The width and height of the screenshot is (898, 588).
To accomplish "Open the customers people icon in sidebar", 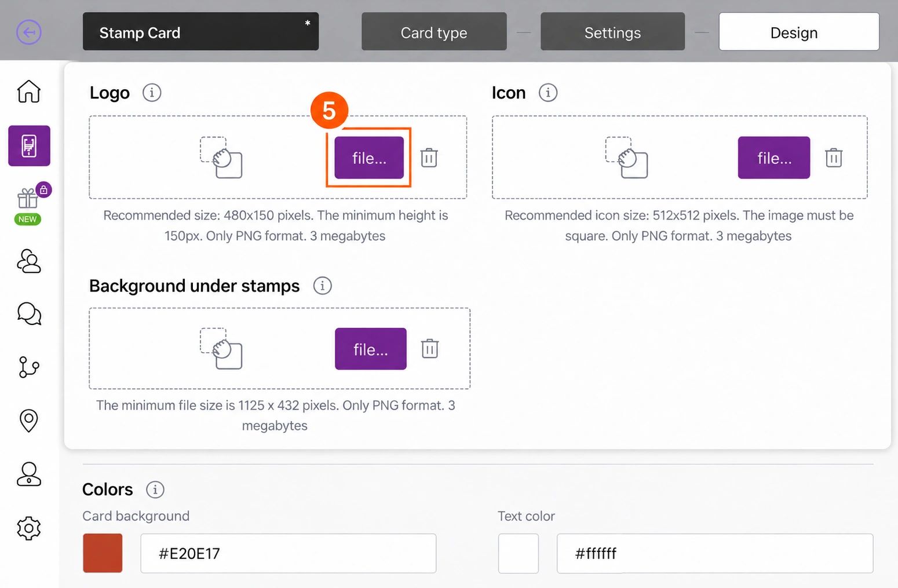I will [x=29, y=261].
